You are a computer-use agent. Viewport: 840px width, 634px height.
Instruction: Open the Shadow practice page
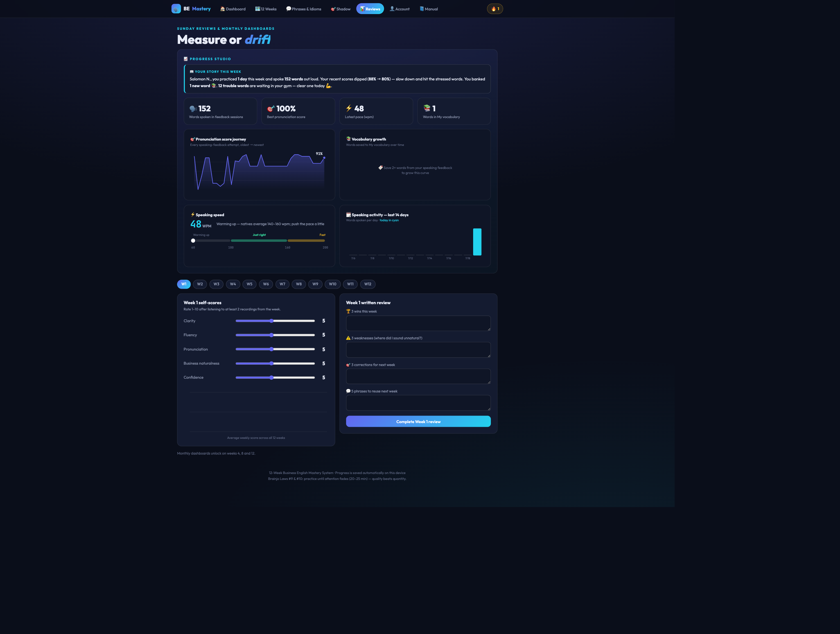click(341, 9)
